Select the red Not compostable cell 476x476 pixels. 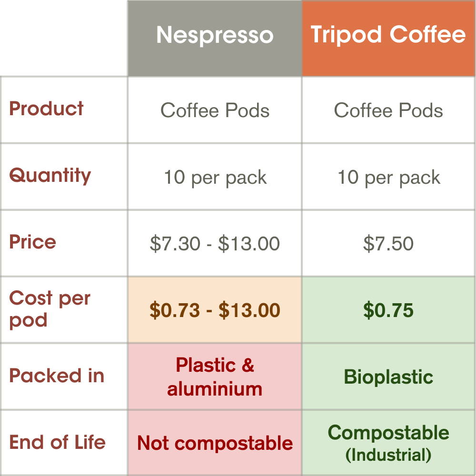(215, 443)
